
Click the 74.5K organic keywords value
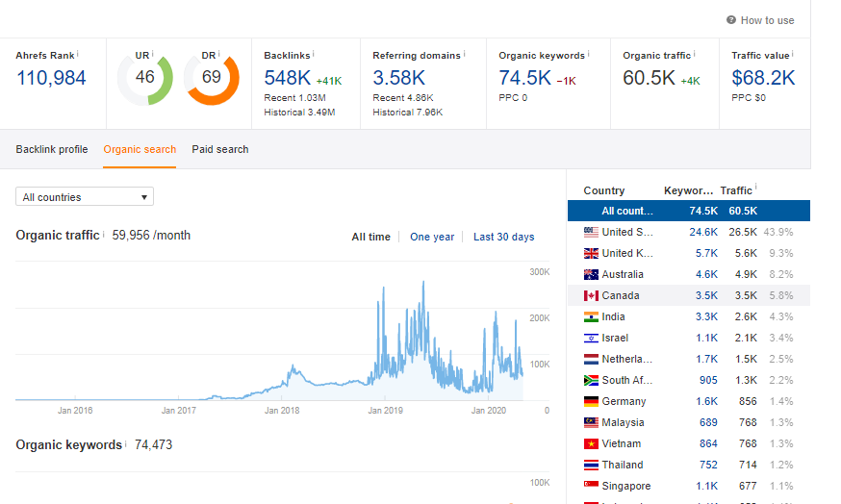(524, 78)
